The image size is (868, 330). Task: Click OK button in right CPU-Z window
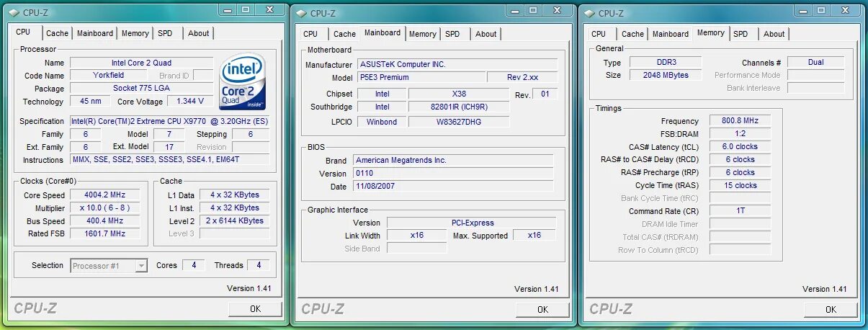[x=831, y=309]
